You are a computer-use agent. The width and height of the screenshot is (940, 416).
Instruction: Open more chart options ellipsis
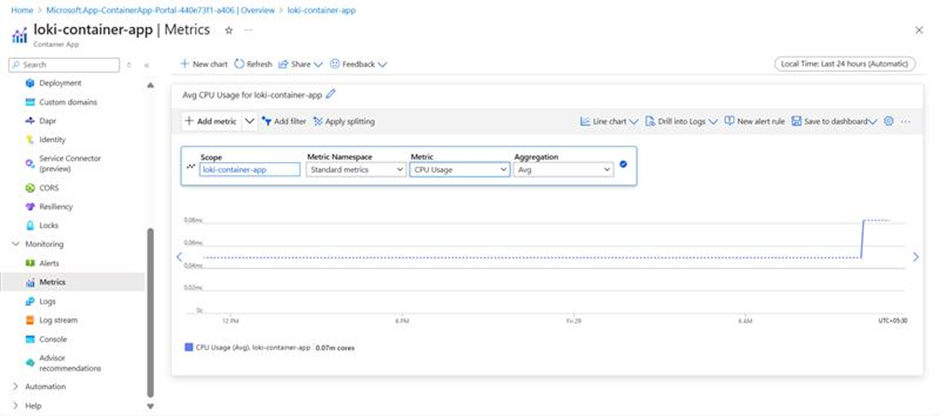tap(906, 122)
